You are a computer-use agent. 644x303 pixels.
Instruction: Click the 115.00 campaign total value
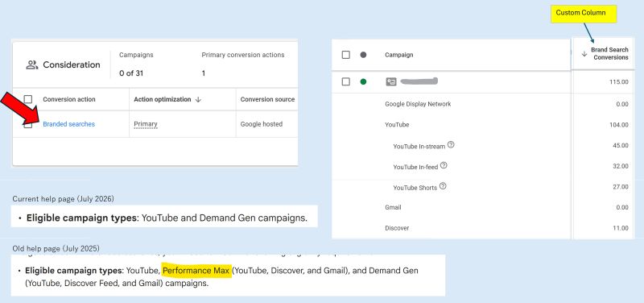619,82
